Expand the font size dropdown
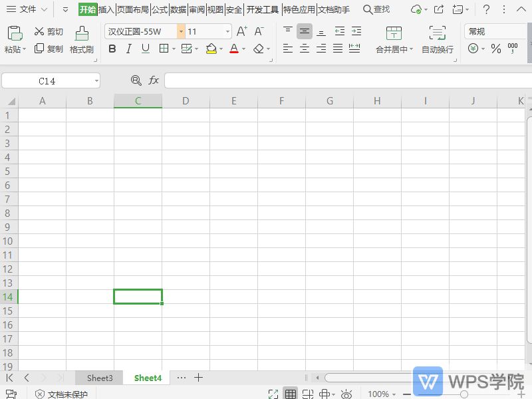 coord(228,31)
